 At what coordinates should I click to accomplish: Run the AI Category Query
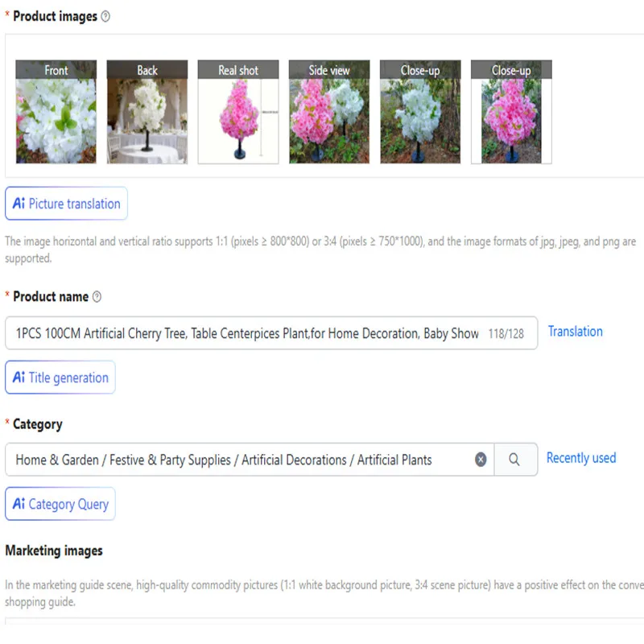(x=60, y=504)
